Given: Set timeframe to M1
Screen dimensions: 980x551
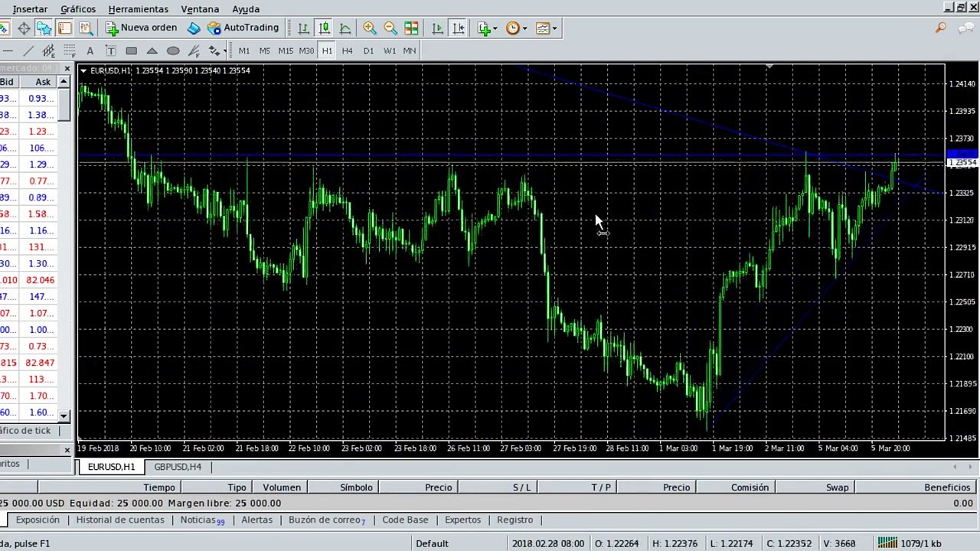Looking at the screenshot, I should (243, 51).
